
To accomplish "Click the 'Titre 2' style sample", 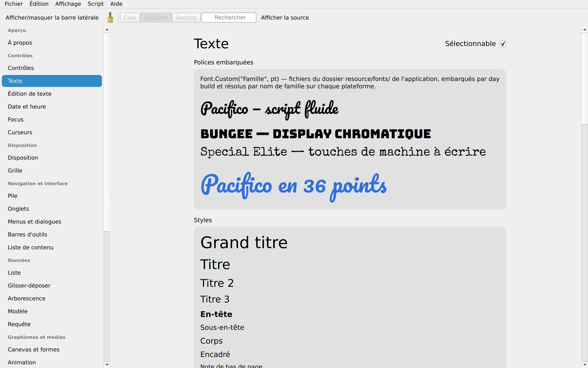I will [x=217, y=283].
